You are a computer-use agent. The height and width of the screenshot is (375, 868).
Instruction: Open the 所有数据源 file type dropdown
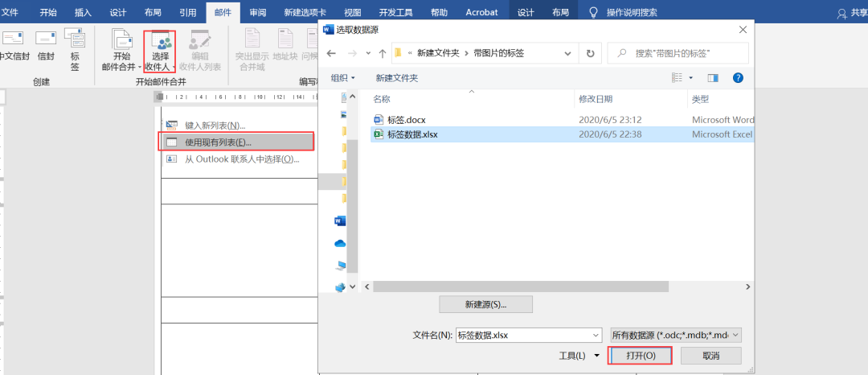[675, 335]
